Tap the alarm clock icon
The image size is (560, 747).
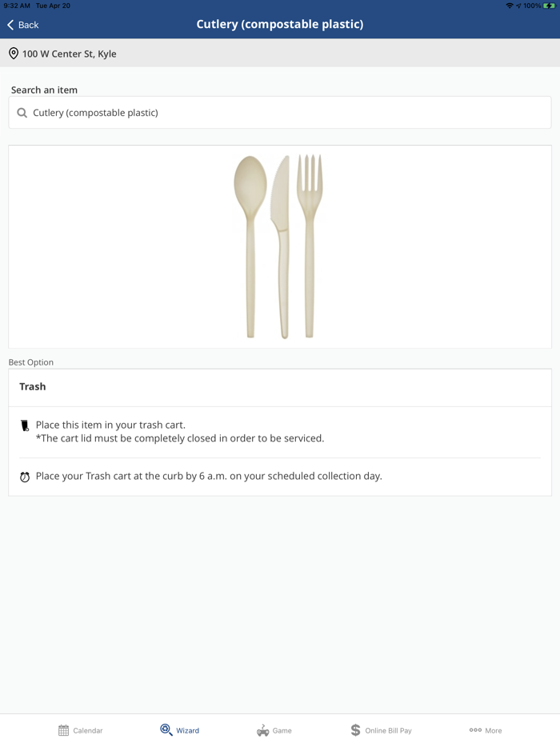(x=25, y=477)
